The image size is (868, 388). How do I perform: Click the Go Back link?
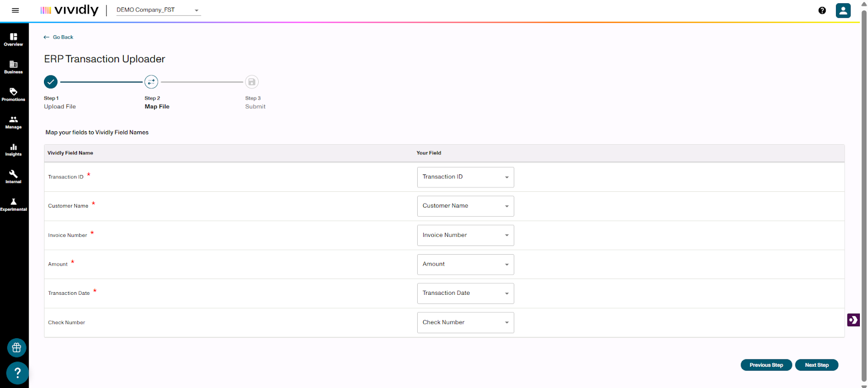pyautogui.click(x=59, y=37)
